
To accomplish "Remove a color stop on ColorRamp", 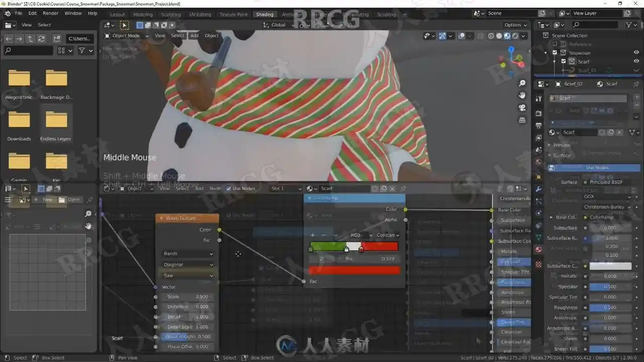I will 323,235.
